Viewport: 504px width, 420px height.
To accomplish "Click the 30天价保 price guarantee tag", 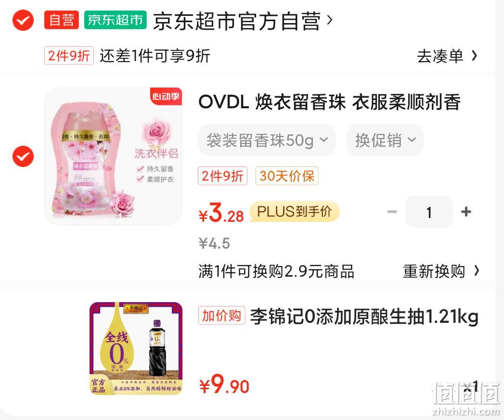I will tap(287, 176).
